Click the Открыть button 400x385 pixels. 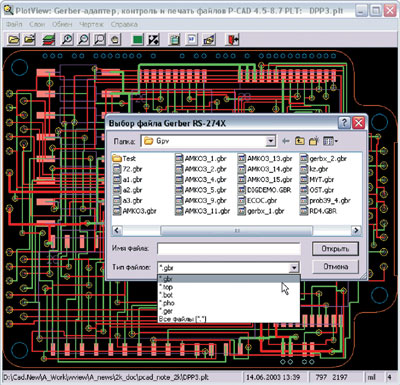point(335,249)
